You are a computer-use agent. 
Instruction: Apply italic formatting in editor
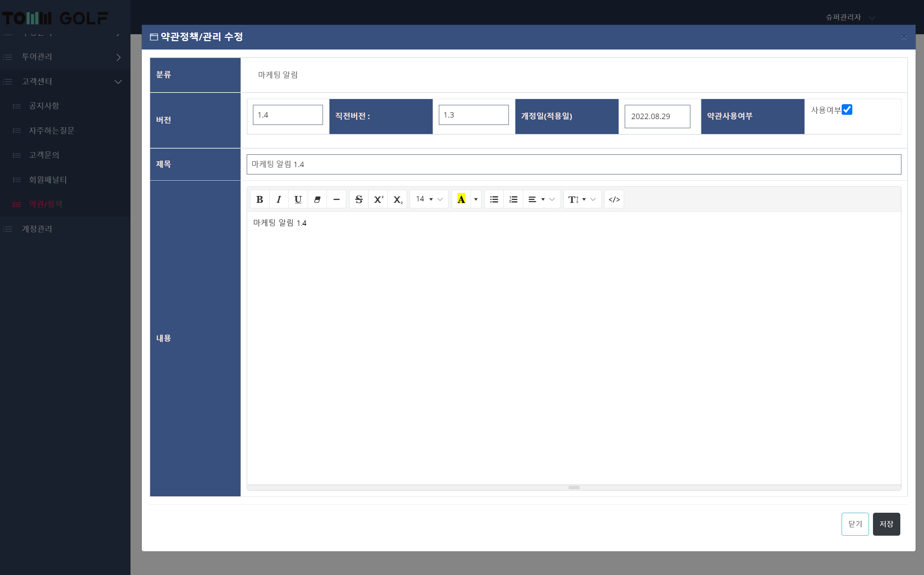278,199
